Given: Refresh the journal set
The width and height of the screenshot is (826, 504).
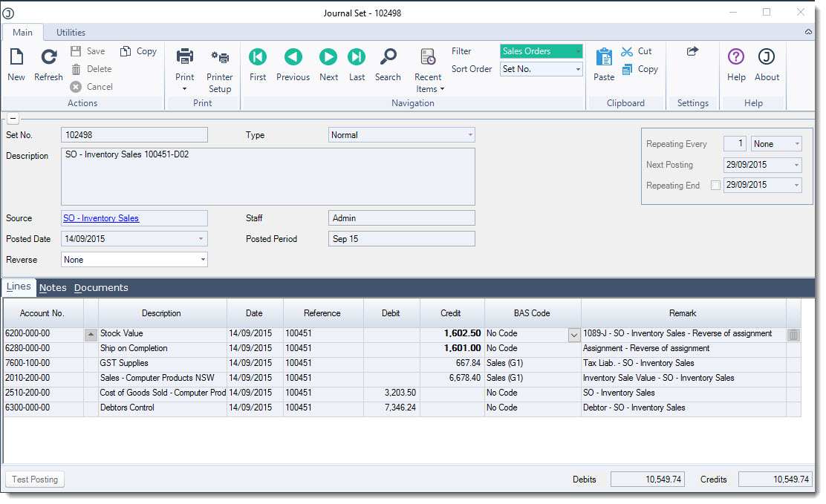Looking at the screenshot, I should pyautogui.click(x=48, y=65).
